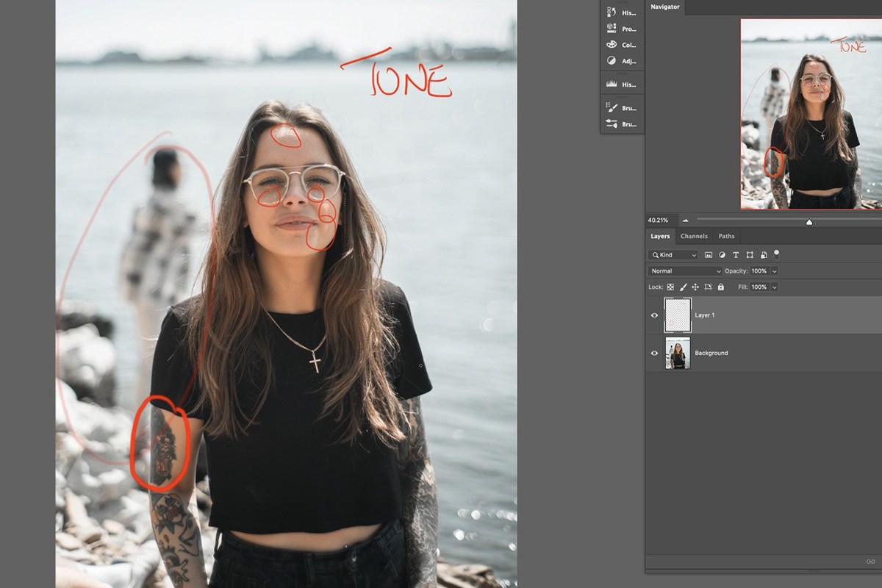Click the Fill value field
Image resolution: width=882 pixels, height=588 pixels.
coord(759,287)
